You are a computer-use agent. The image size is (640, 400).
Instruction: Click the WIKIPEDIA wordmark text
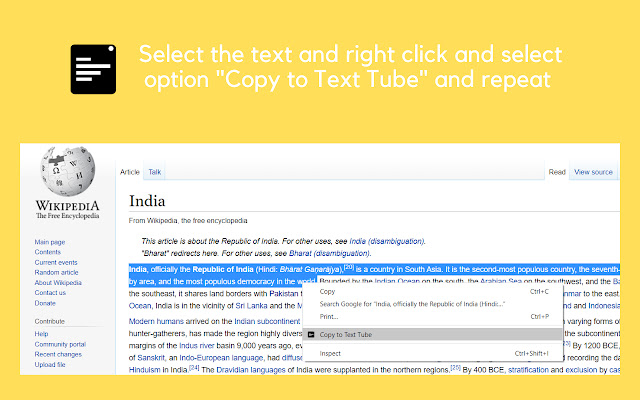[x=68, y=205]
